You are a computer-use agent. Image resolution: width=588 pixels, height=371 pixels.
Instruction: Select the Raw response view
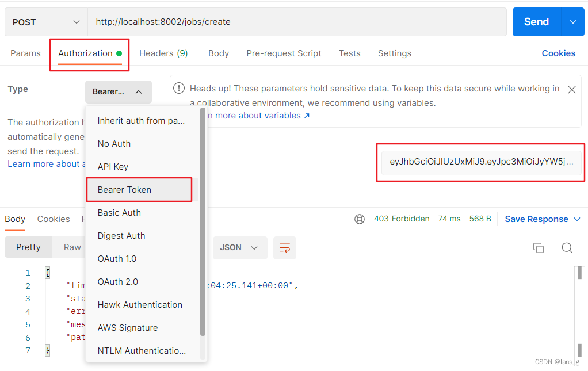71,247
